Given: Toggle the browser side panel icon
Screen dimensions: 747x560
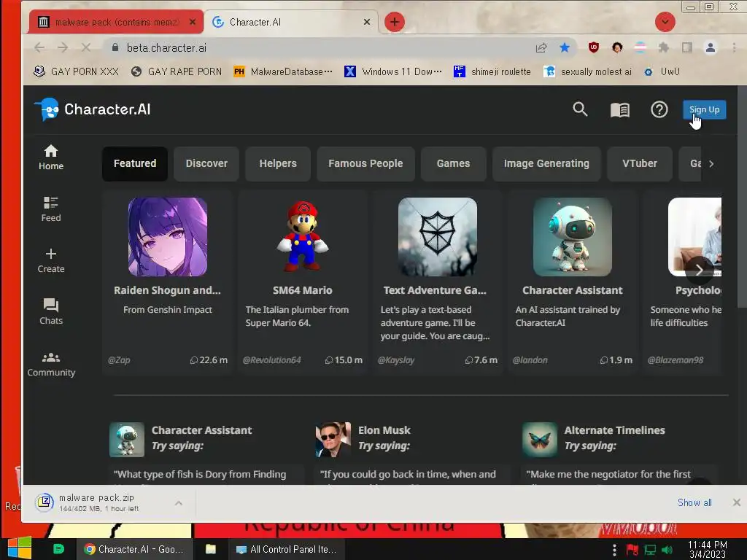Looking at the screenshot, I should click(687, 47).
